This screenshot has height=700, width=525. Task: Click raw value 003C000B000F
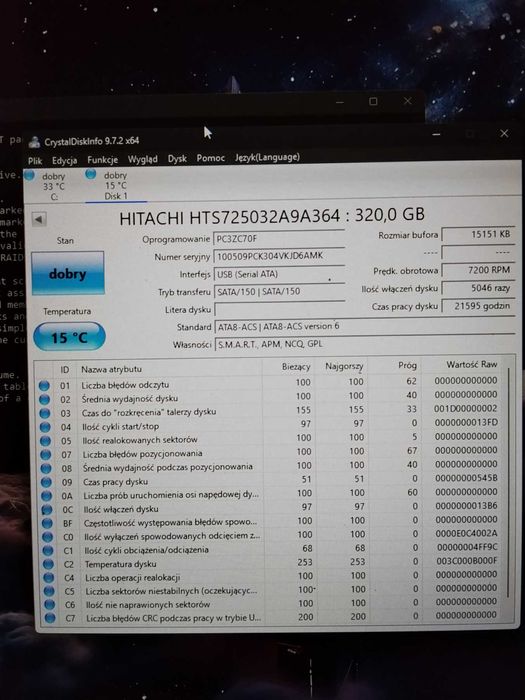click(467, 561)
